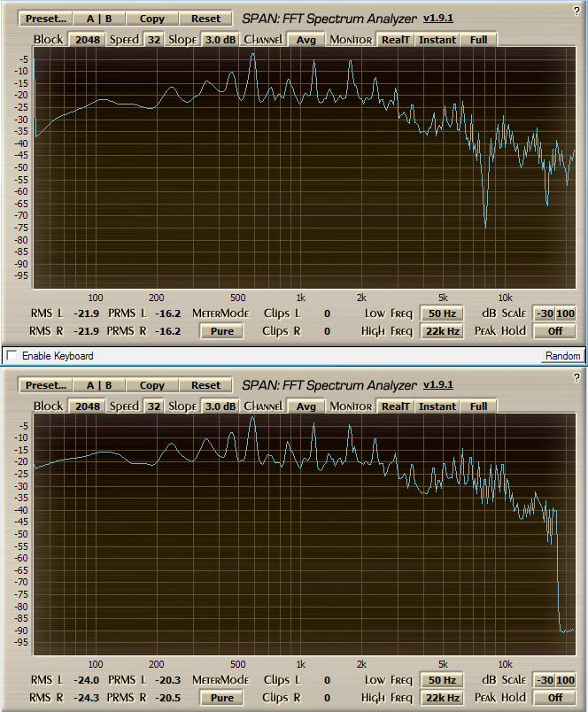Click MeterMode Pure button in upper analyzer
588x712 pixels.
pyautogui.click(x=221, y=331)
